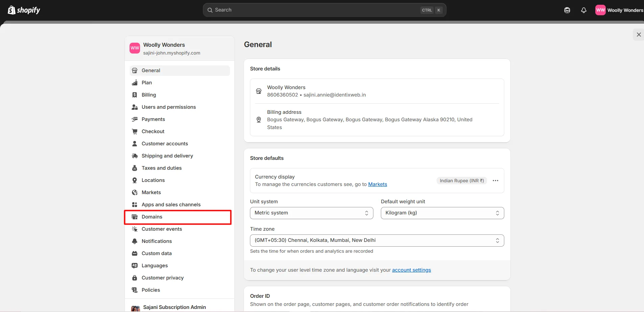Click the Notifications bell icon in sidebar

pos(135,241)
